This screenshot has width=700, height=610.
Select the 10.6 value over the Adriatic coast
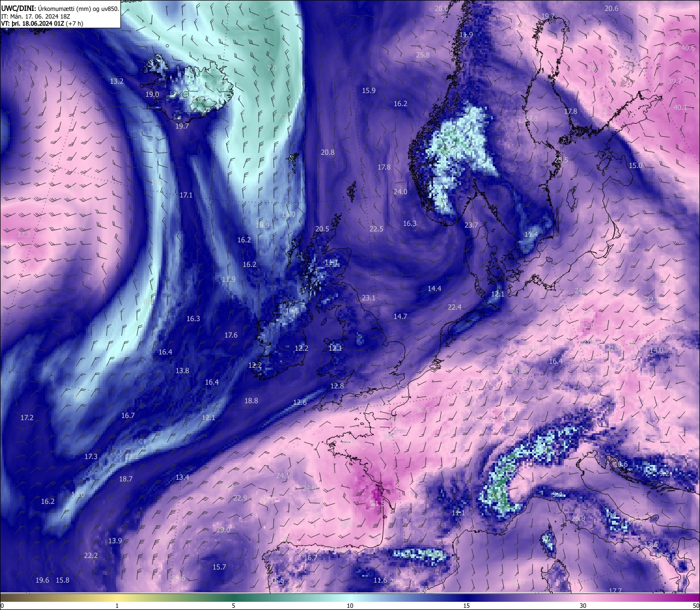click(x=621, y=464)
